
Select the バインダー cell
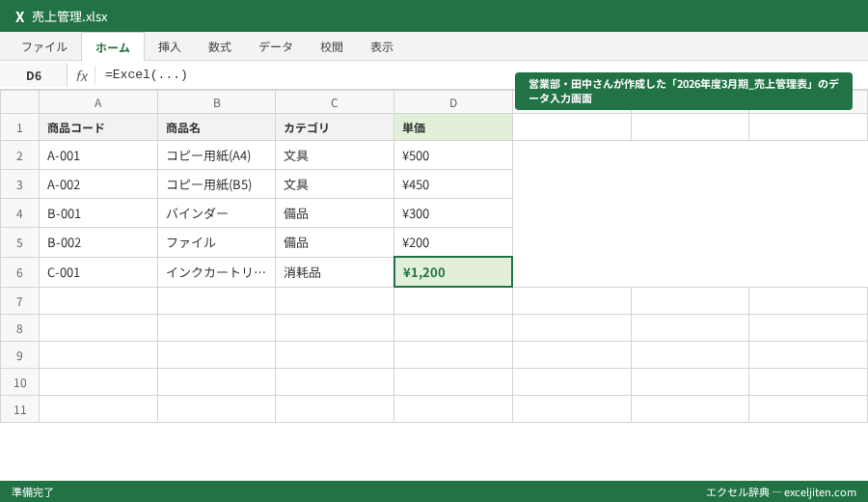(216, 213)
